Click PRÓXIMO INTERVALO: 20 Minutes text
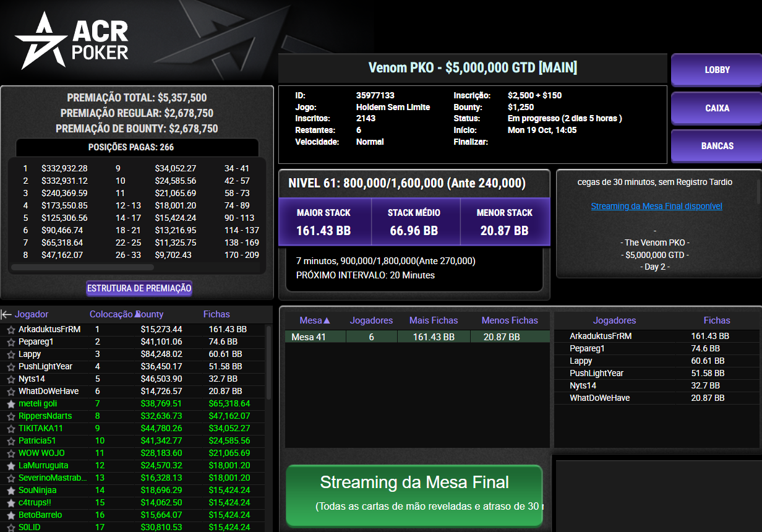 pyautogui.click(x=366, y=275)
